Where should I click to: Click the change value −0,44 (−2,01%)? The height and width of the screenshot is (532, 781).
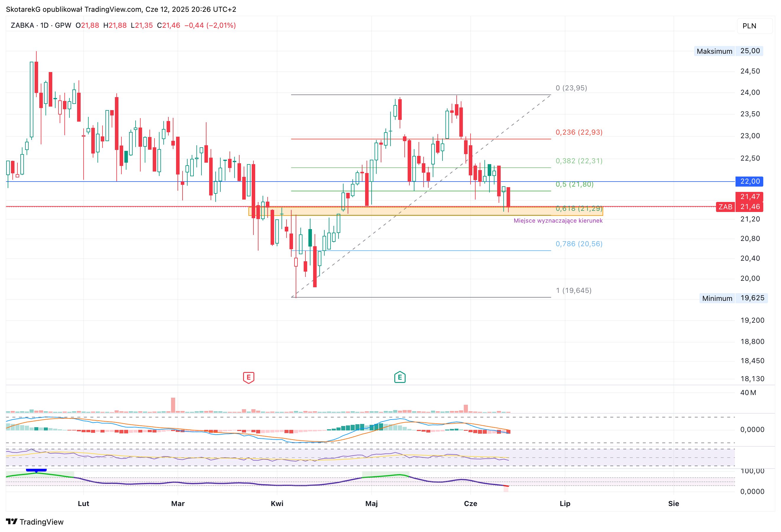pyautogui.click(x=210, y=25)
